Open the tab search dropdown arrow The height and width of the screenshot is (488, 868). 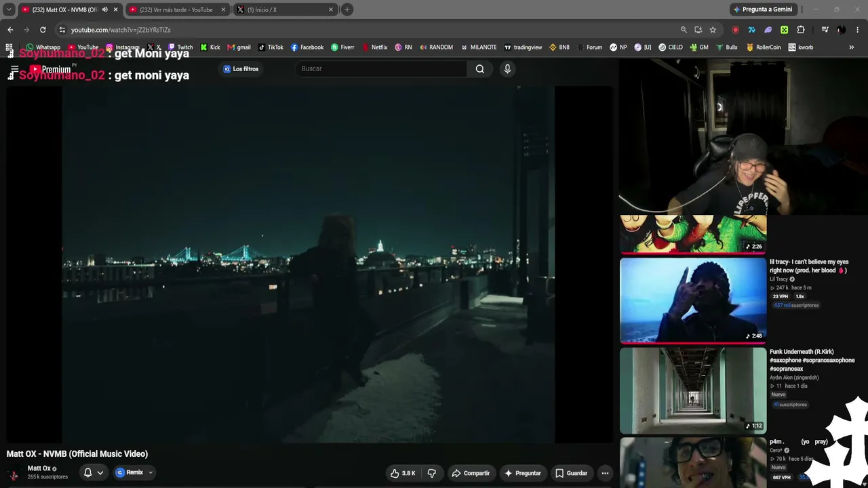pos(9,9)
